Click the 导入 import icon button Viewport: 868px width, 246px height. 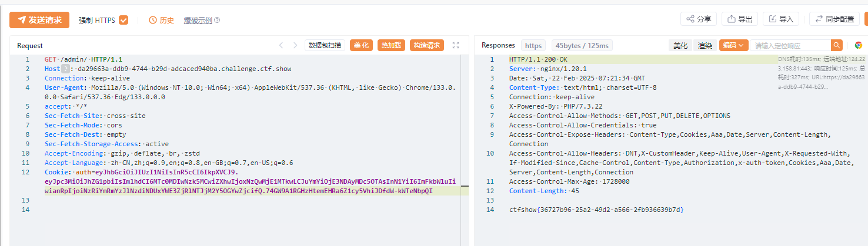click(781, 19)
